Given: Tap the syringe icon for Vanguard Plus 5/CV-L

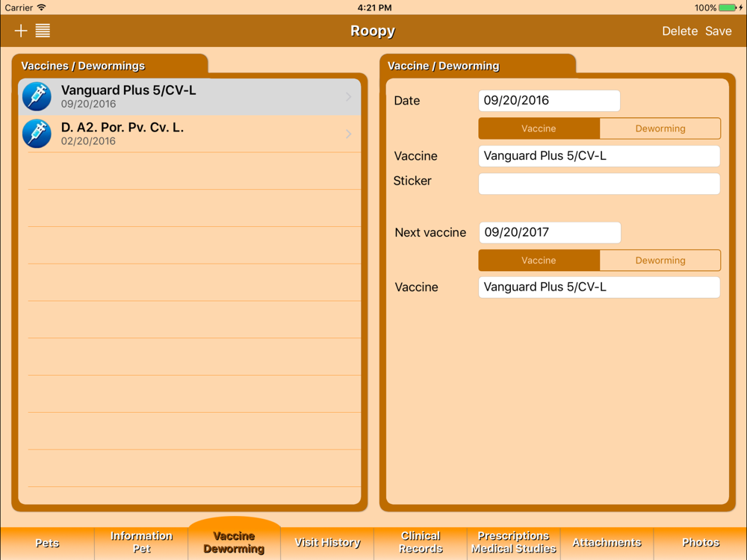Looking at the screenshot, I should click(37, 96).
